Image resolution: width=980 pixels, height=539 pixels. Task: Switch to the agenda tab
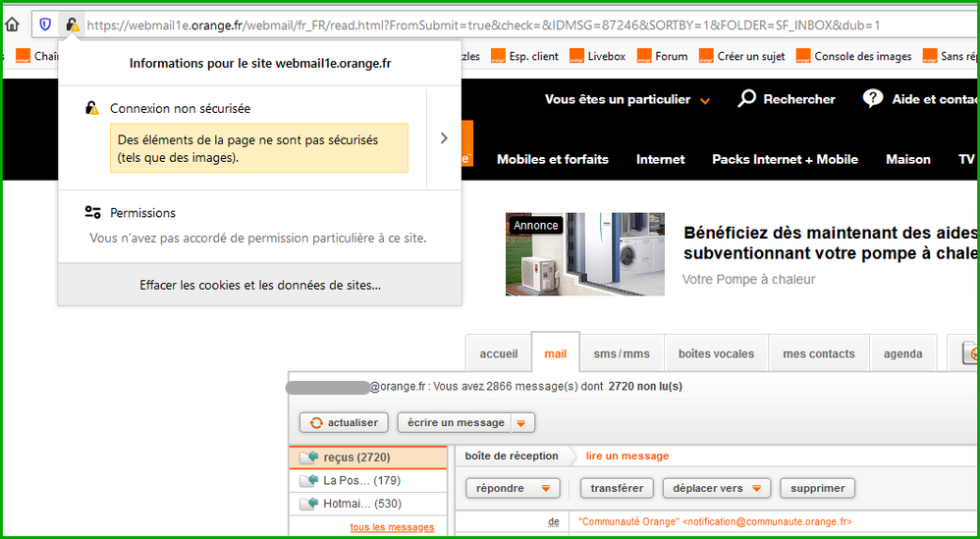pyautogui.click(x=903, y=353)
